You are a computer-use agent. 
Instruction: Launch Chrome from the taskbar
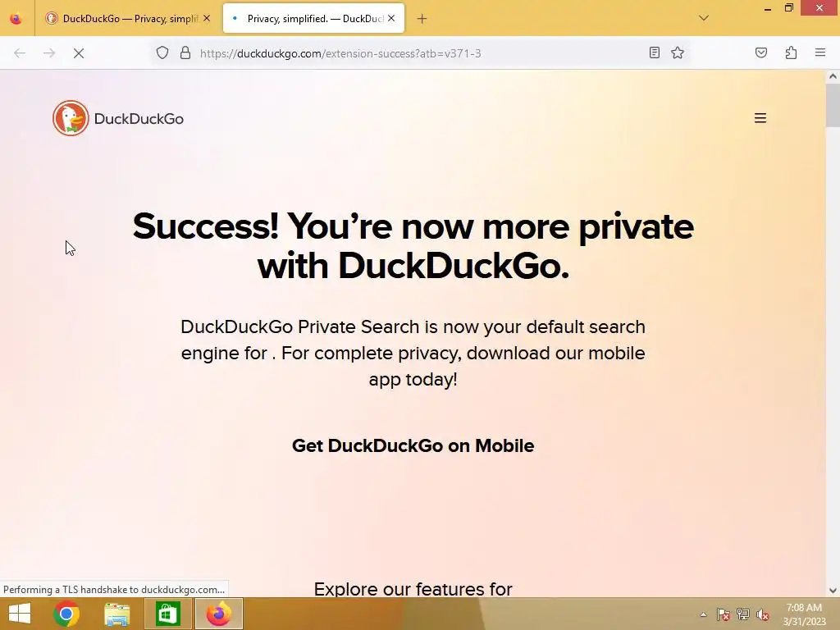click(x=66, y=614)
